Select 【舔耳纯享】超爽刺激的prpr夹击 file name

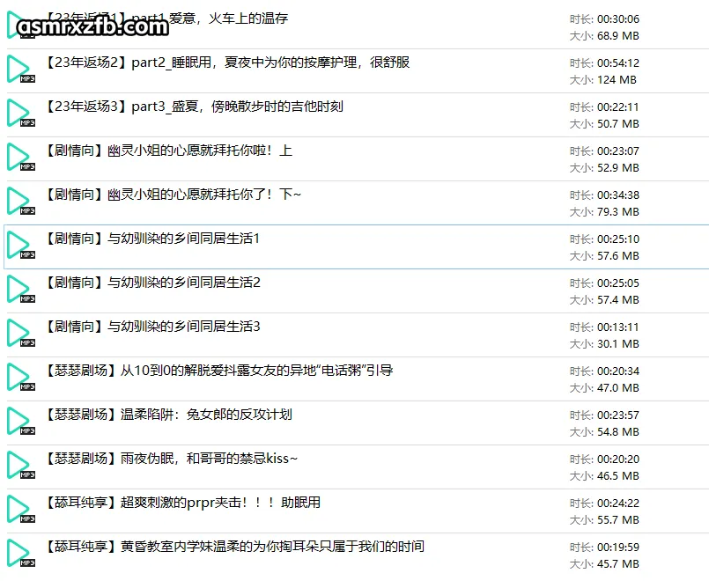[x=182, y=503]
